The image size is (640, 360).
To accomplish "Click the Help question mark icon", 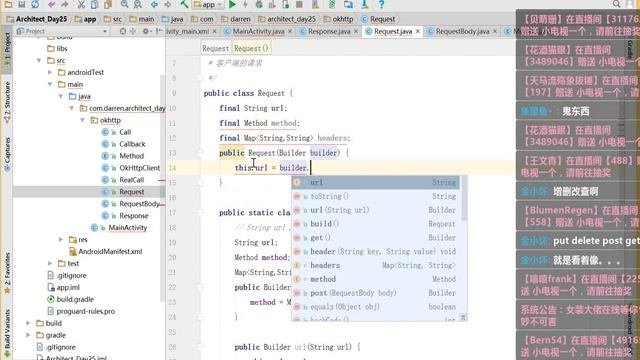I will pyautogui.click(x=381, y=4).
